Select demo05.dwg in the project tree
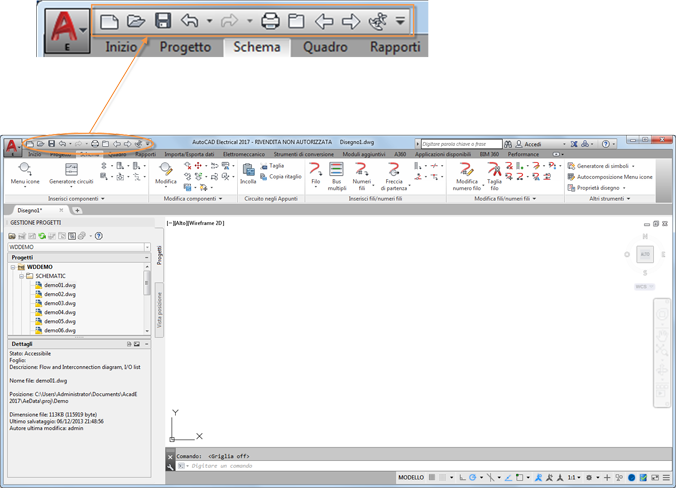The image size is (676, 488). click(56, 321)
